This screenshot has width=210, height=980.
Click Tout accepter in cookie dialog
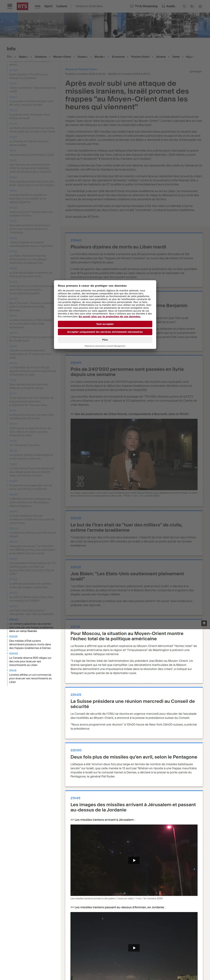coord(105,324)
